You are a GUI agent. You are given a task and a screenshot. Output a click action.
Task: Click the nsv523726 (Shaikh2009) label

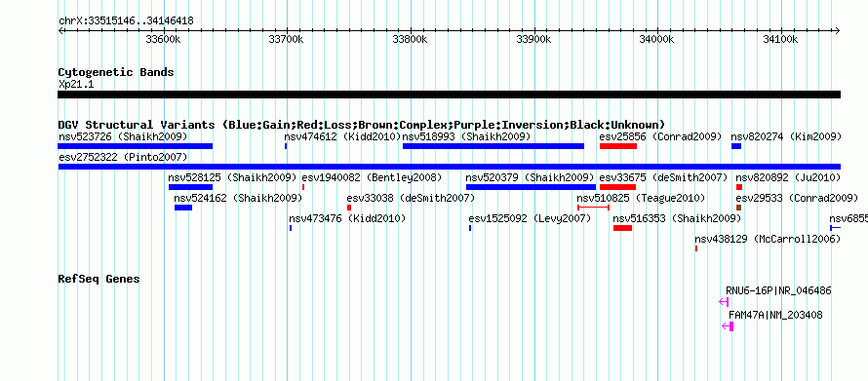click(x=123, y=136)
